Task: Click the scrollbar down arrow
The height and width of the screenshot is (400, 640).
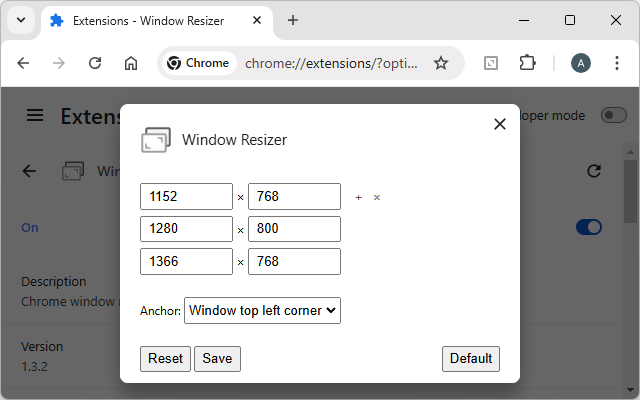Action: tap(630, 390)
